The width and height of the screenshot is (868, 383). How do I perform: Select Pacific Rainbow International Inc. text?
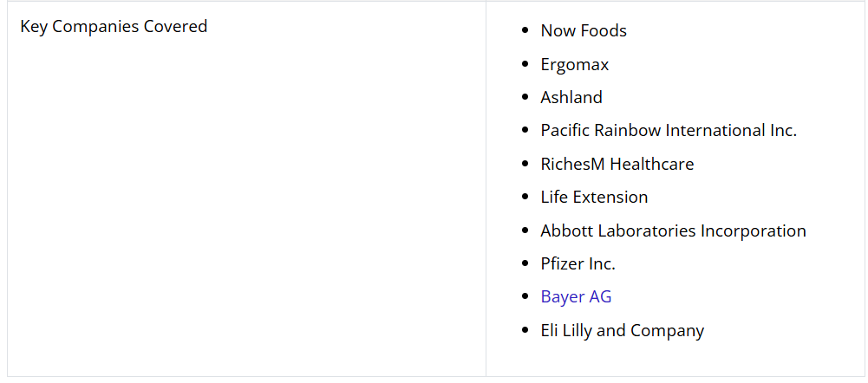pos(669,130)
